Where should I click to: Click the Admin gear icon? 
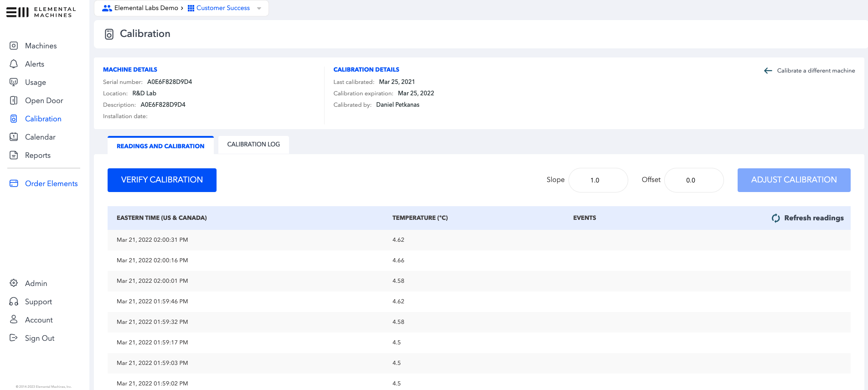[x=14, y=283]
